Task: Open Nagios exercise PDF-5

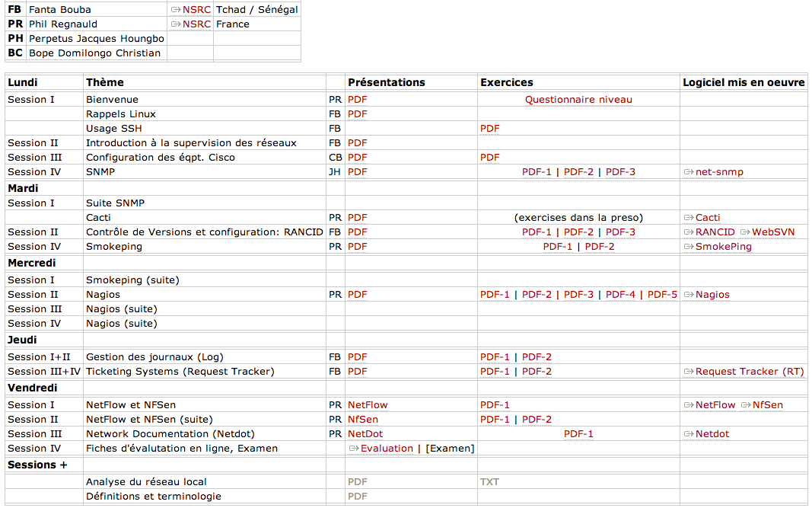Action: tap(662, 295)
